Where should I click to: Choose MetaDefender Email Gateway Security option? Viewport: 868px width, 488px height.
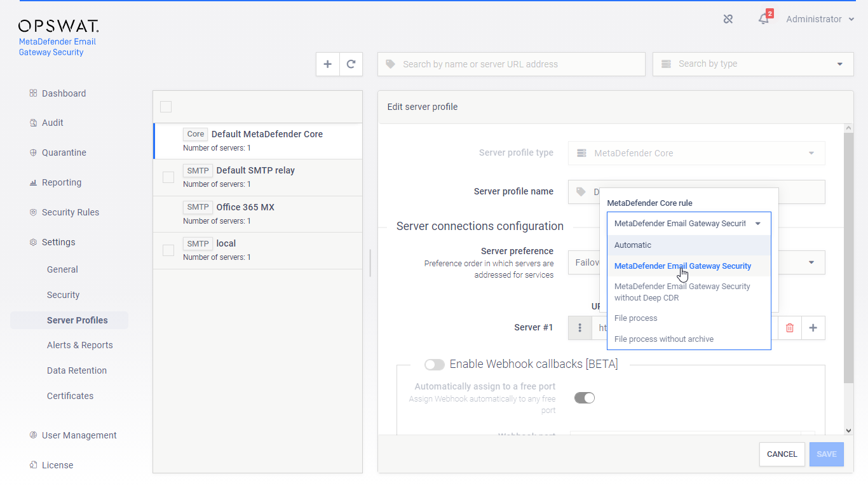point(689,266)
